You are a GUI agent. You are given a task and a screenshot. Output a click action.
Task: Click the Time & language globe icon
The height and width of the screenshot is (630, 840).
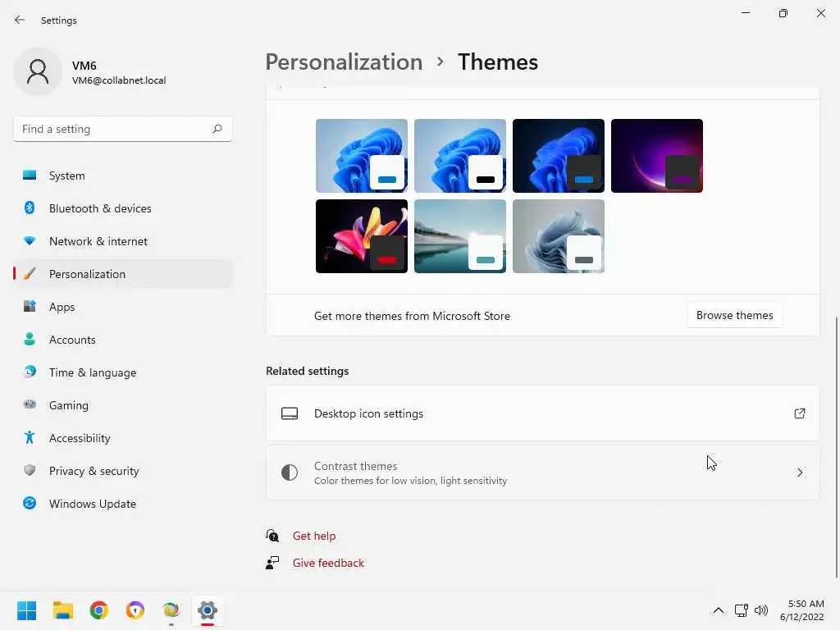point(30,372)
